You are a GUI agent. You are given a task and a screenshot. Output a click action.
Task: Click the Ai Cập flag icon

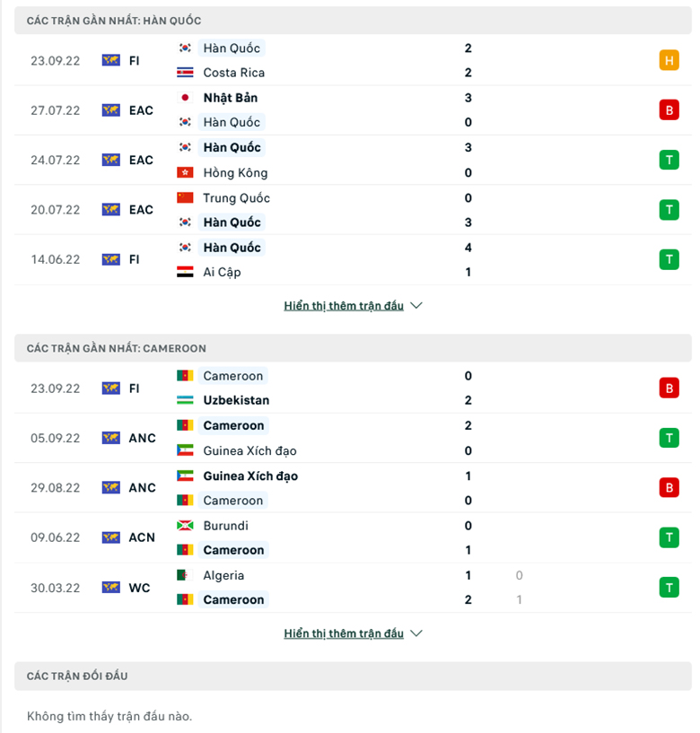pos(185,272)
